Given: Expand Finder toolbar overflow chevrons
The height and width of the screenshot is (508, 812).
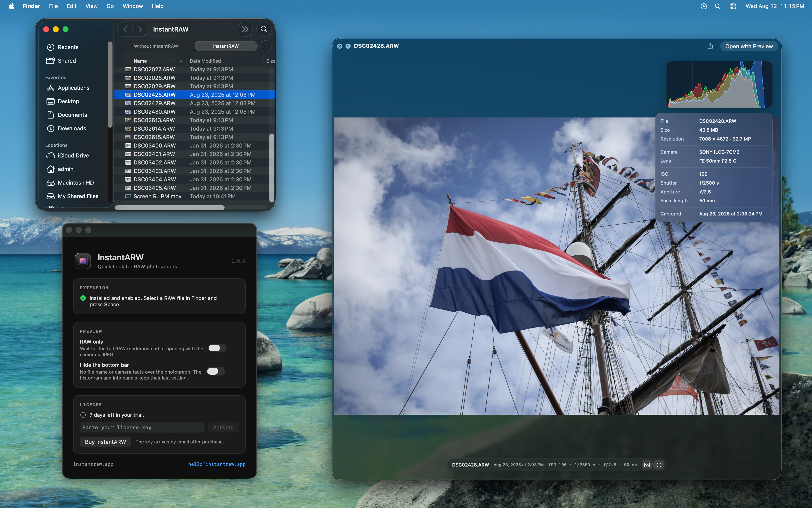Looking at the screenshot, I should point(245,29).
